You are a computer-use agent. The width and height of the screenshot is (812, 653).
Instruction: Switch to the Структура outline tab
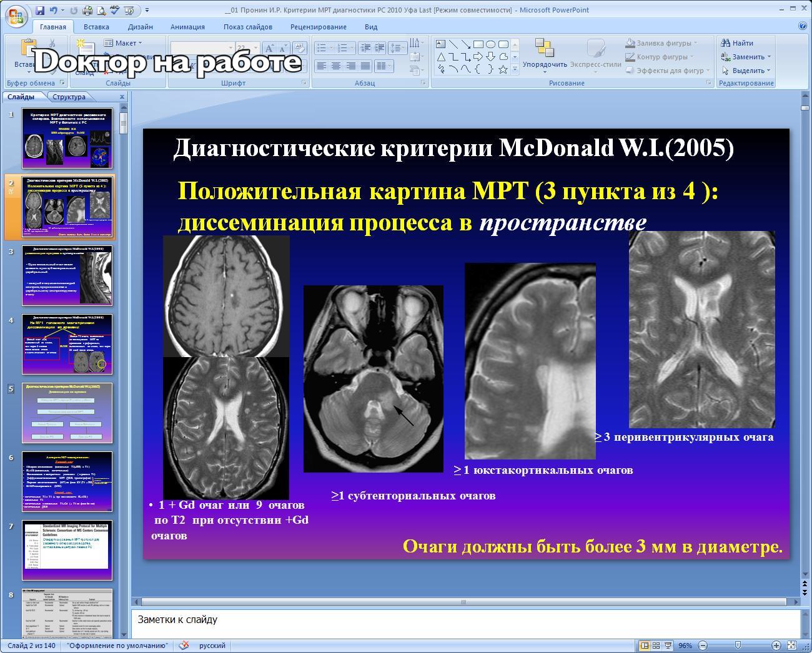tap(69, 97)
